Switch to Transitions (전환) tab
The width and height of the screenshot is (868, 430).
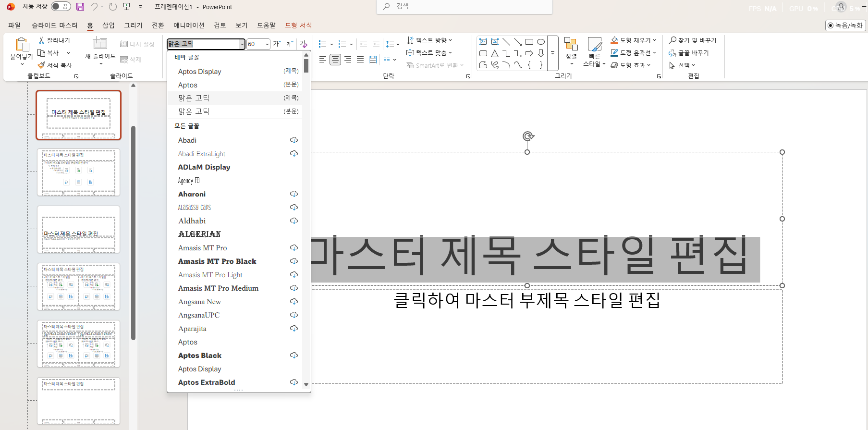[x=158, y=25]
